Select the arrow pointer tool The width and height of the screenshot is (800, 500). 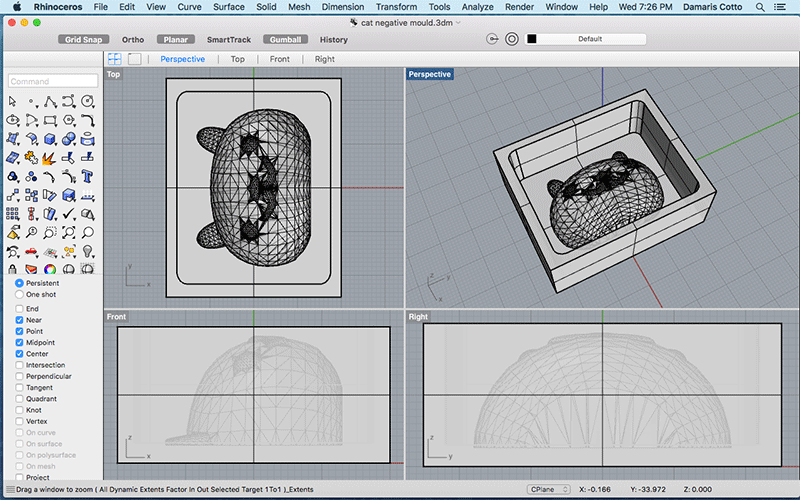13,102
